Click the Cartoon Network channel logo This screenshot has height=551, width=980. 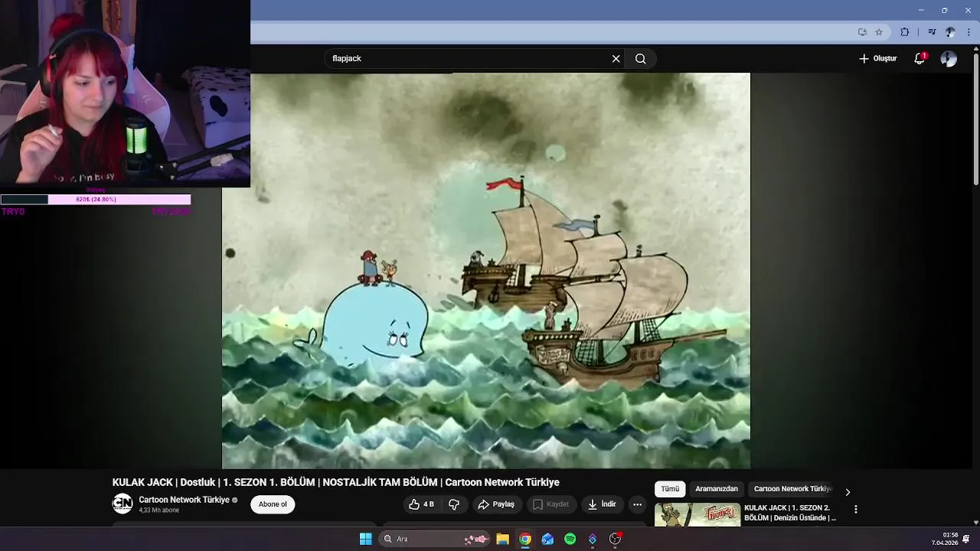tap(122, 504)
